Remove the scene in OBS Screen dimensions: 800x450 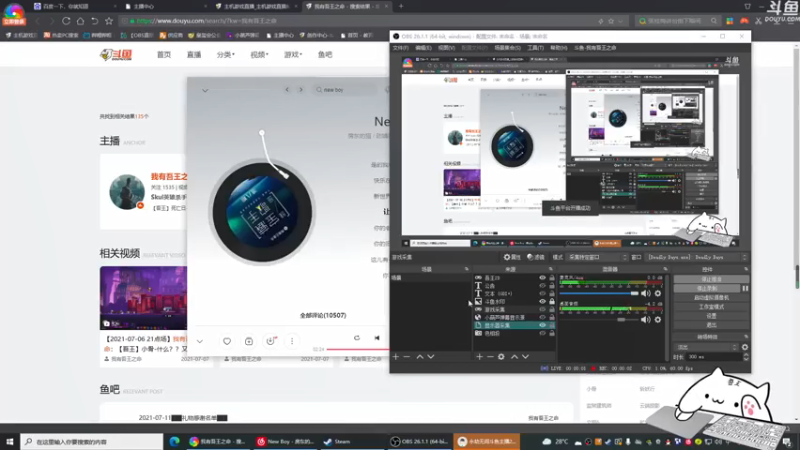pos(407,357)
